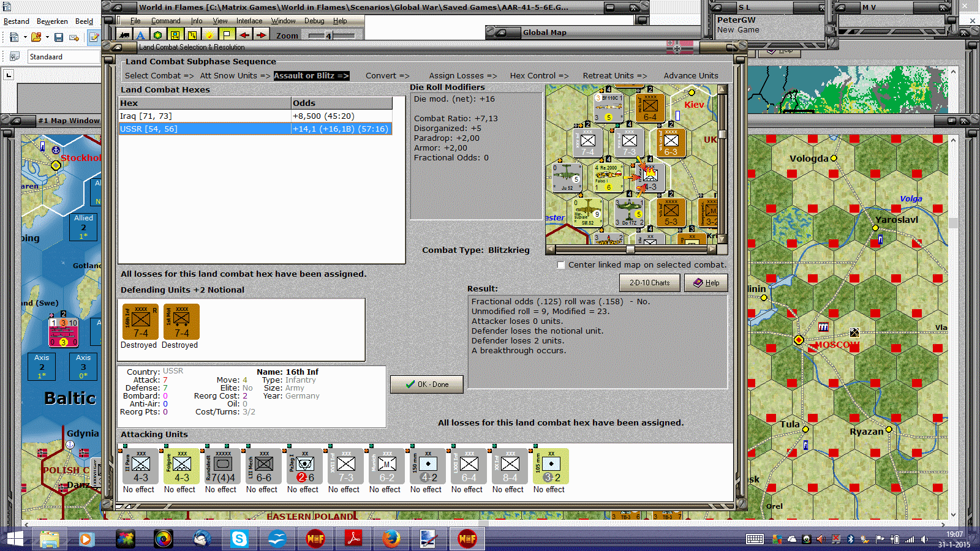The image size is (980, 551).
Task: Select the Munich militia attacking unit
Action: 386,467
